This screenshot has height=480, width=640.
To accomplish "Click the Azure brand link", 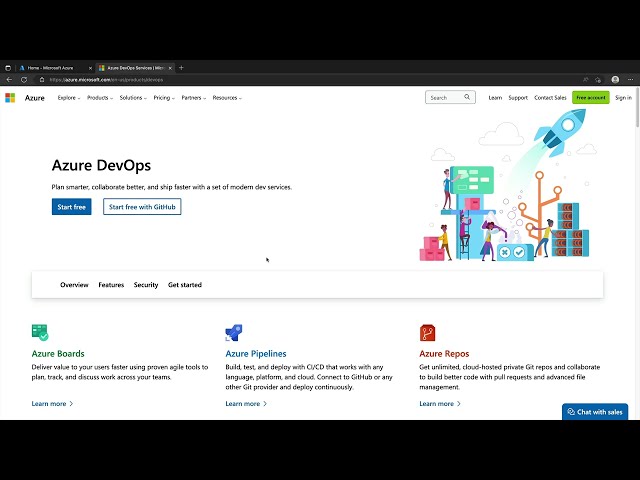I will (35, 98).
